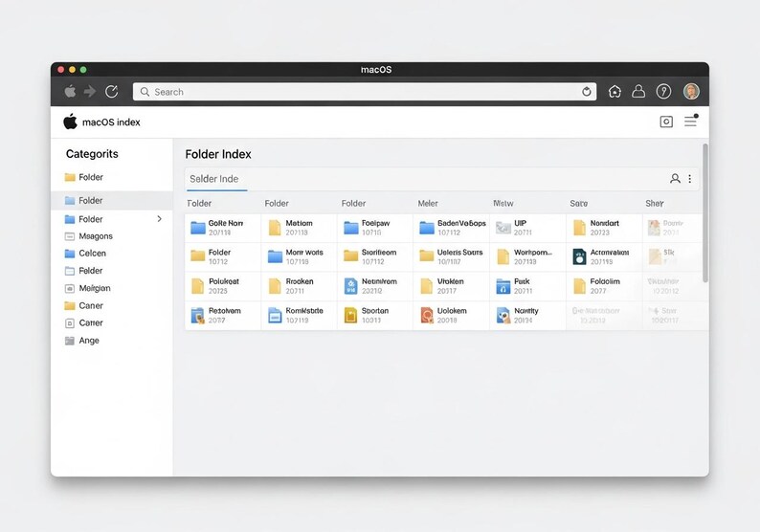The image size is (760, 532).
Task: Click the profile avatar picture
Action: [x=691, y=91]
